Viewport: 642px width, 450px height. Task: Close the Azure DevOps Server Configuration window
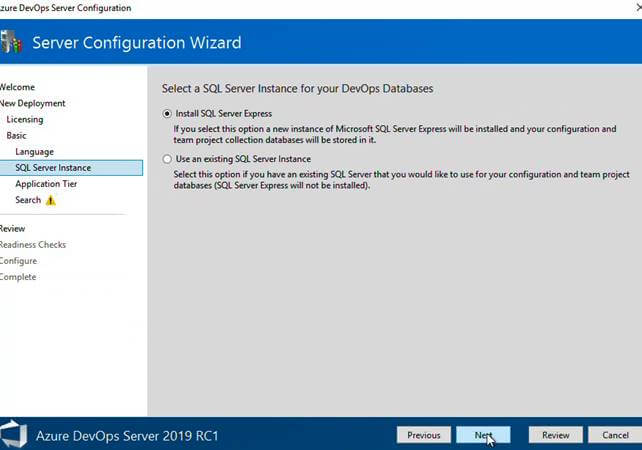[x=637, y=8]
